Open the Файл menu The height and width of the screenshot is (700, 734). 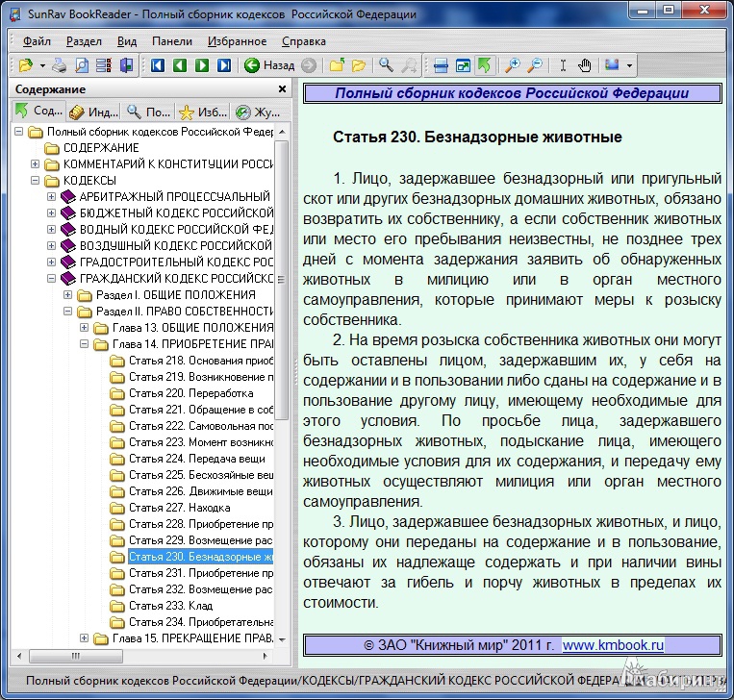pos(37,41)
